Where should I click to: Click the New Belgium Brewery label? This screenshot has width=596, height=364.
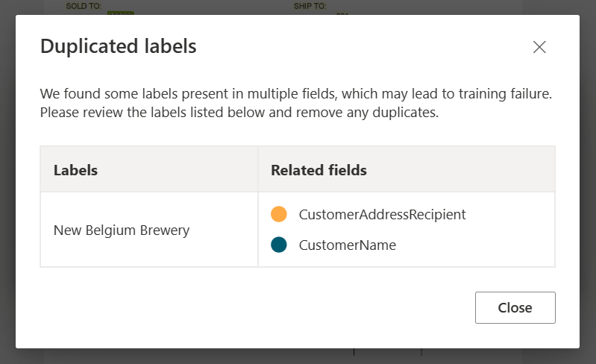pos(122,230)
